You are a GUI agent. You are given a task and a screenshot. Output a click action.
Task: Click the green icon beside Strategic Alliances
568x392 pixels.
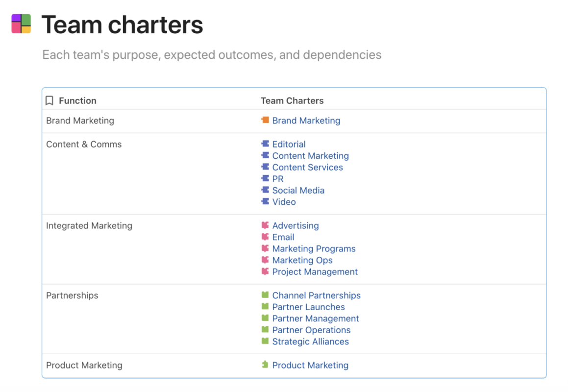(x=265, y=341)
